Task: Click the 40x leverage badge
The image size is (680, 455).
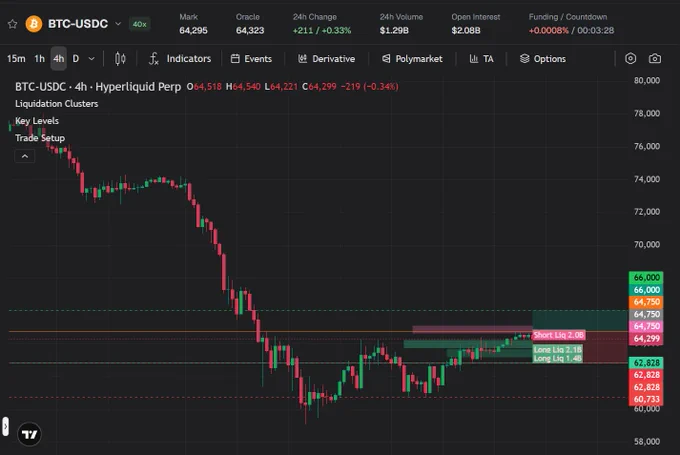Action: coord(139,24)
